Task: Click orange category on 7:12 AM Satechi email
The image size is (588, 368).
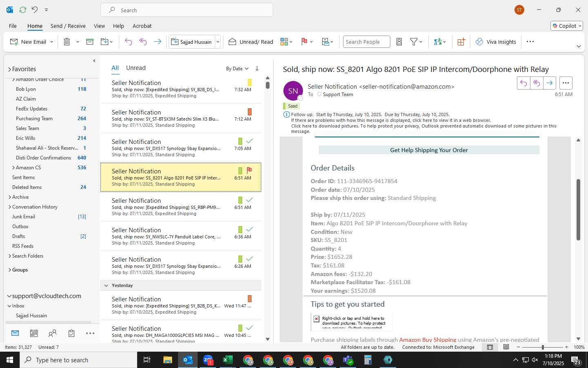Action: point(249,112)
